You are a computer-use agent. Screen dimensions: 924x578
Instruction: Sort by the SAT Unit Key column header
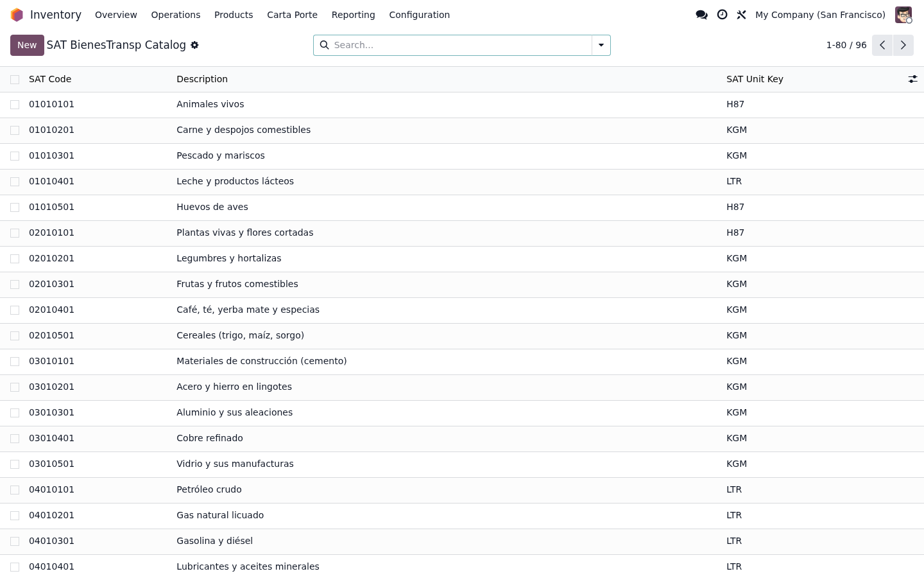[x=755, y=79]
